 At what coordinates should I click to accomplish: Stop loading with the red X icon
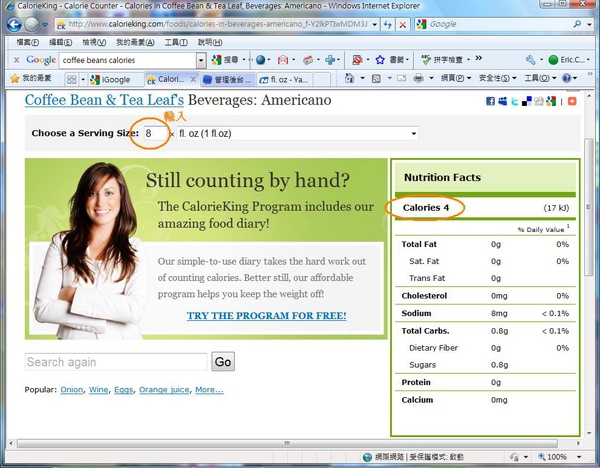tap(403, 24)
